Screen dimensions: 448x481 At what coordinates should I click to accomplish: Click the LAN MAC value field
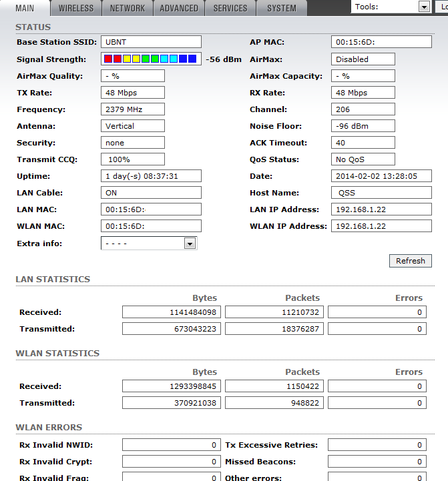151,209
